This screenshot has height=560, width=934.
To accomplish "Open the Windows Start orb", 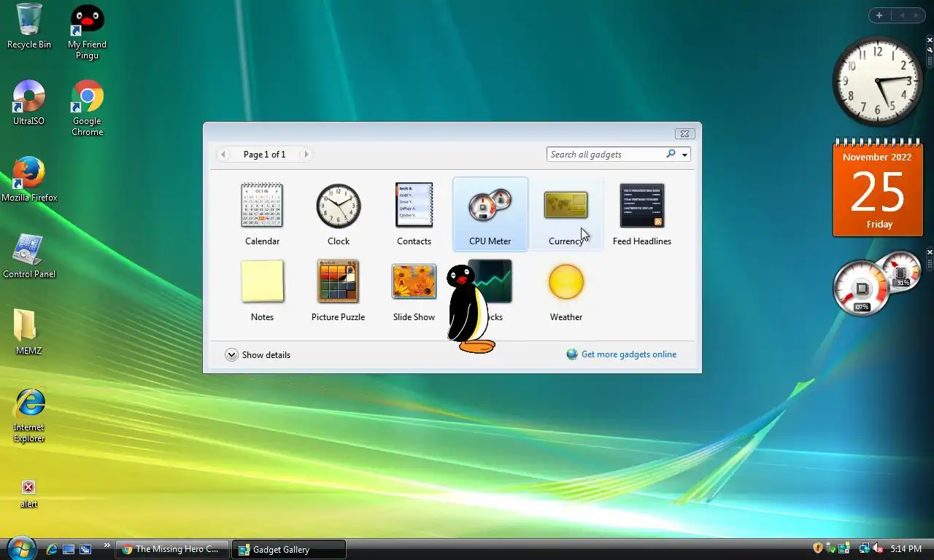I will (x=20, y=548).
